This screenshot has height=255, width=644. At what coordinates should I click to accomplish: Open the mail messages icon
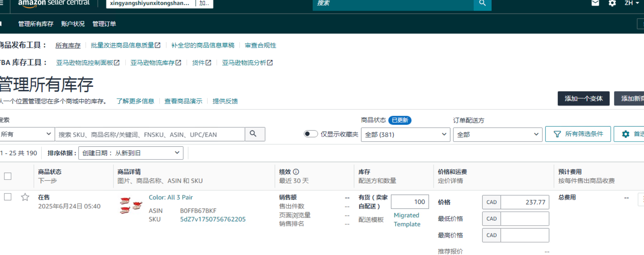(595, 3)
